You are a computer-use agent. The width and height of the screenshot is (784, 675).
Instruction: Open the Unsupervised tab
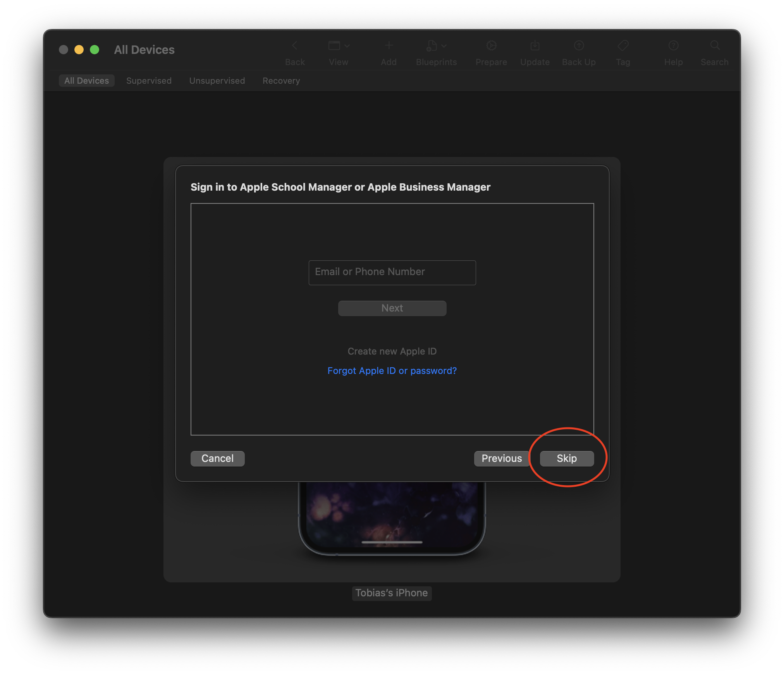click(217, 81)
